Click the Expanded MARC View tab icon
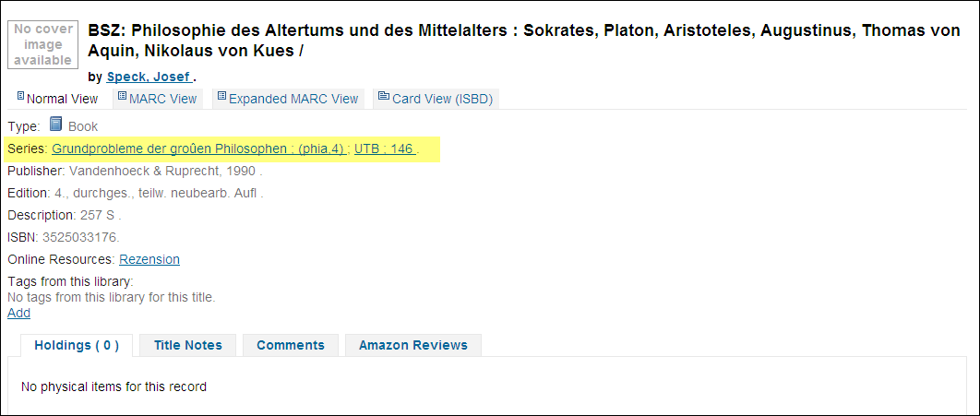 point(221,97)
